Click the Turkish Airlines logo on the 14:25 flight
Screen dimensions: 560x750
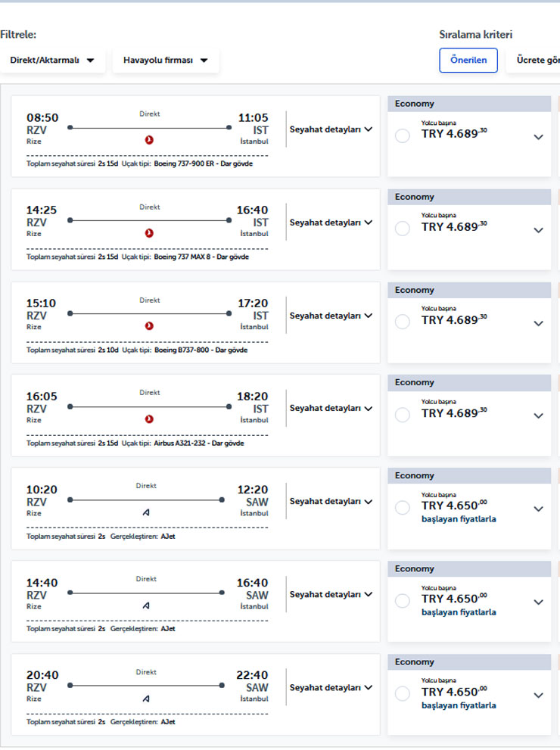coord(149,233)
